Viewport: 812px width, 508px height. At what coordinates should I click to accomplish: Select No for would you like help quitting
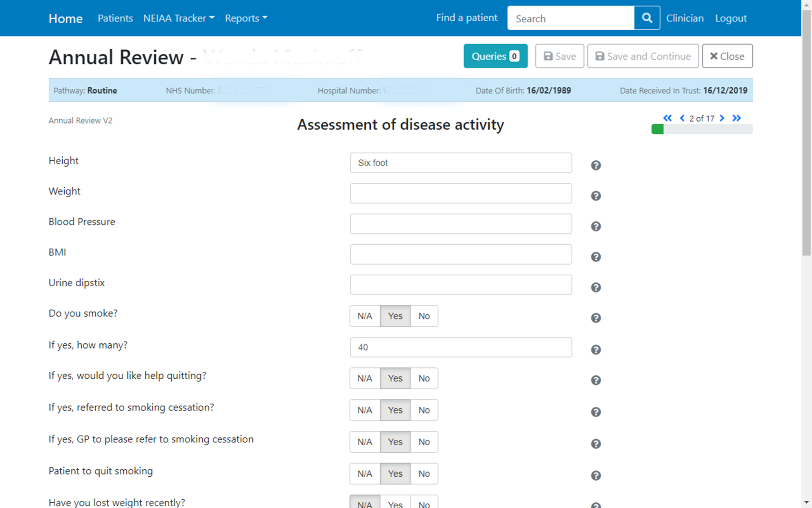tap(424, 378)
